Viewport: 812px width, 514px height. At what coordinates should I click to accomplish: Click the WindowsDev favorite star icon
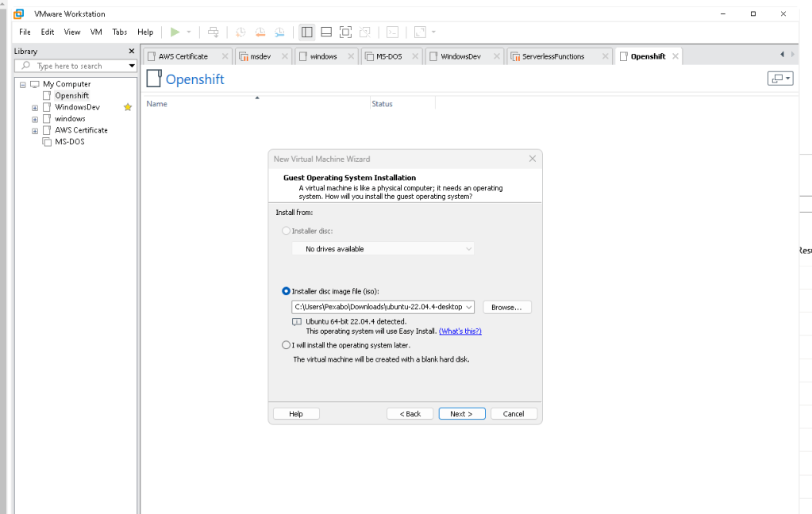coord(127,107)
